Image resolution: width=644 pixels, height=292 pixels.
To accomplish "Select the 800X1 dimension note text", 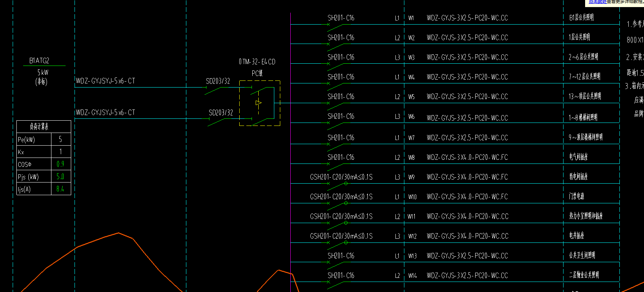I will [635, 40].
